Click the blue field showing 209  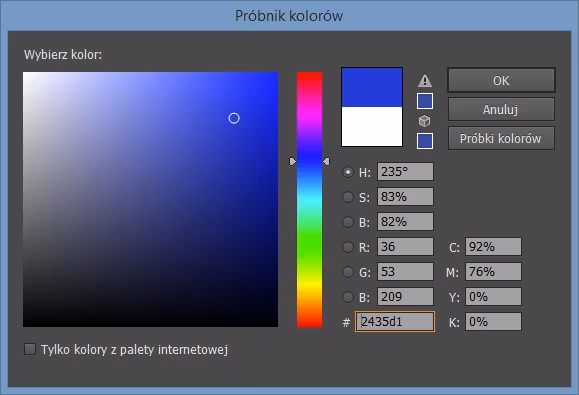tap(405, 297)
